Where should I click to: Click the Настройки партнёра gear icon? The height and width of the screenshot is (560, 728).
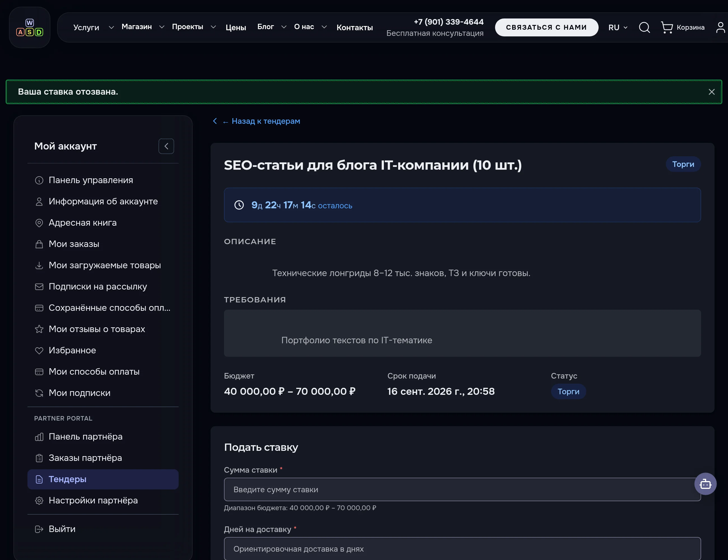click(39, 501)
